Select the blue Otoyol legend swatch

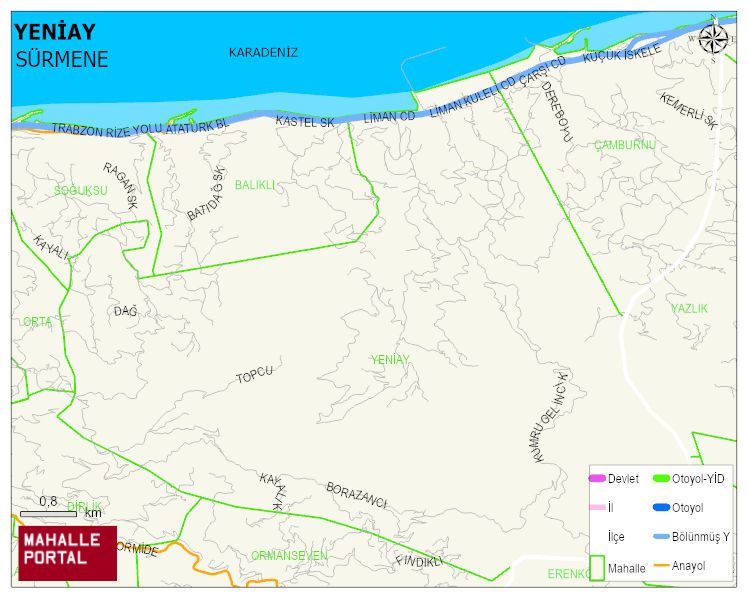[x=661, y=507]
